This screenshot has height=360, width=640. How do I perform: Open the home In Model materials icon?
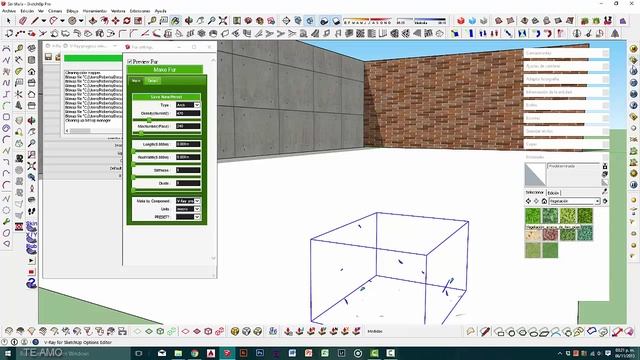click(x=544, y=201)
